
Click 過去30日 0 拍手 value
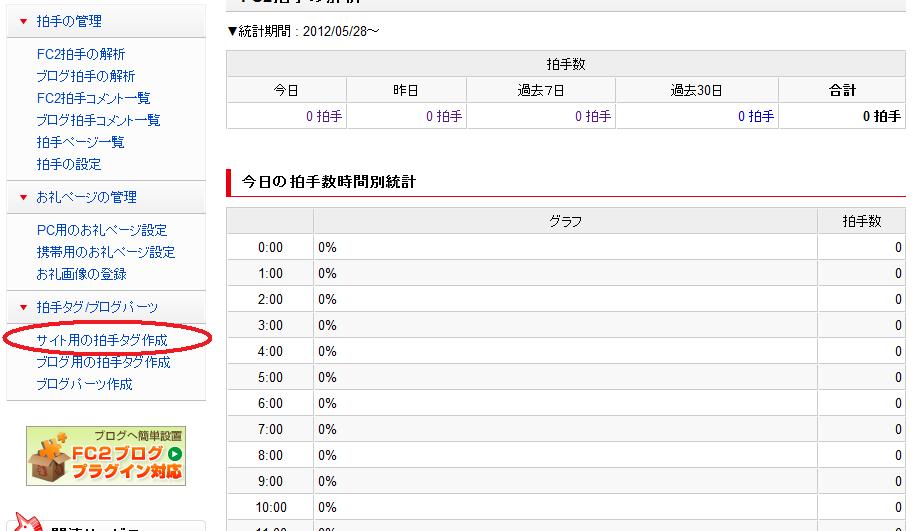click(x=756, y=116)
